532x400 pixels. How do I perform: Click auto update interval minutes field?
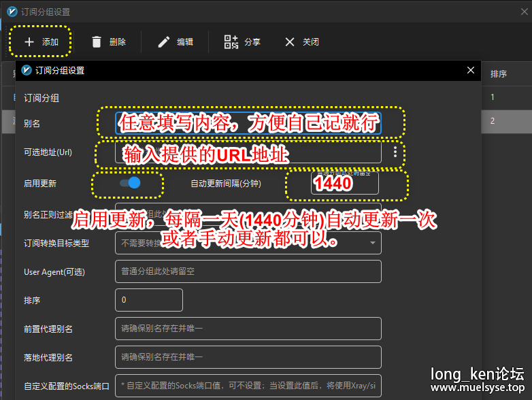coord(344,183)
